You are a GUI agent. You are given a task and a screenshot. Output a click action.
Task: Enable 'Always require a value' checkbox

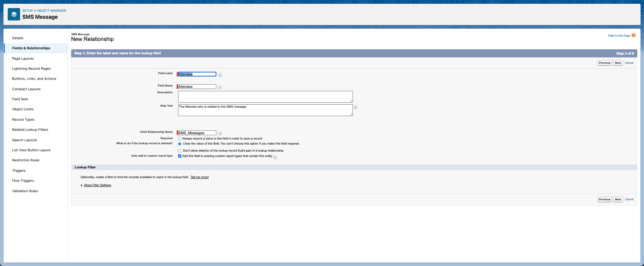[x=180, y=139]
